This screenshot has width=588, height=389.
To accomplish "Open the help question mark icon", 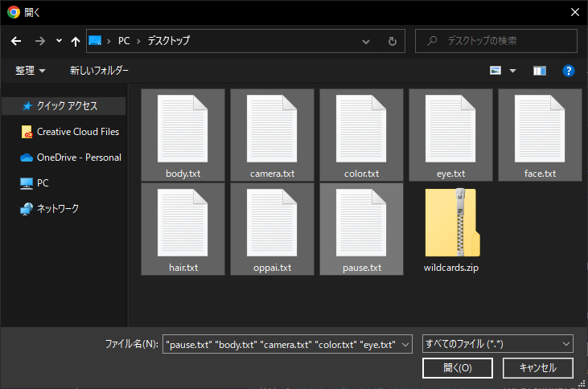I will (x=568, y=71).
